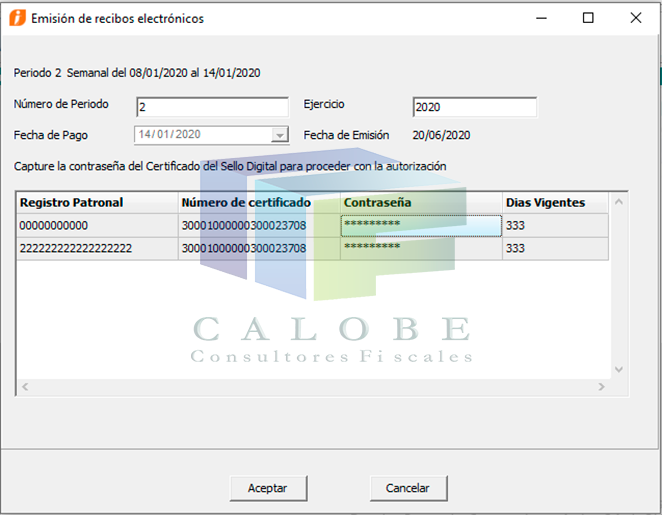The image size is (662, 515).
Task: Click the orange app icon in title bar
Action: [x=18, y=18]
